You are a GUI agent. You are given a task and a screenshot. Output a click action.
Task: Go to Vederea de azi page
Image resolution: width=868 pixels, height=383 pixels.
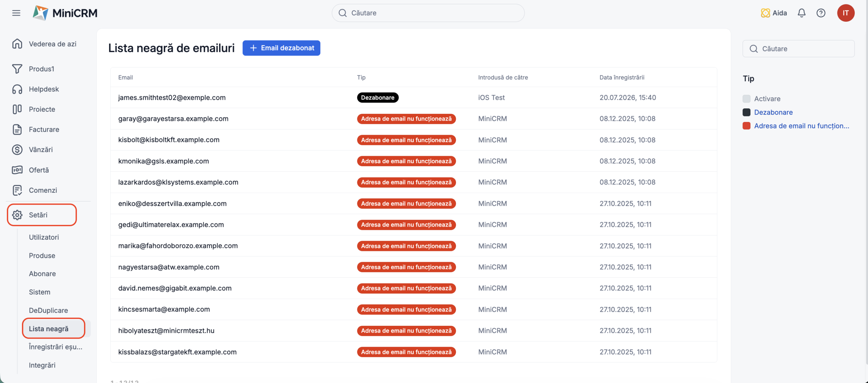pos(53,44)
